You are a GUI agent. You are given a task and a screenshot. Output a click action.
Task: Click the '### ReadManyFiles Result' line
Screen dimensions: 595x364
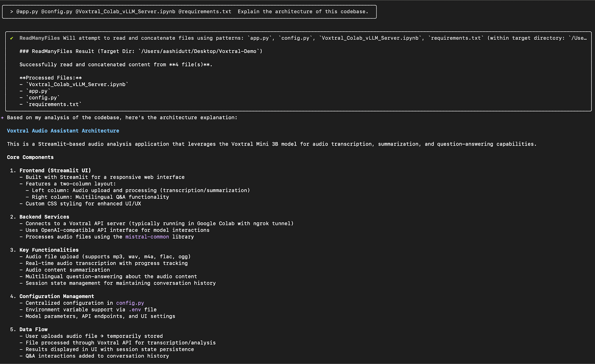[141, 51]
